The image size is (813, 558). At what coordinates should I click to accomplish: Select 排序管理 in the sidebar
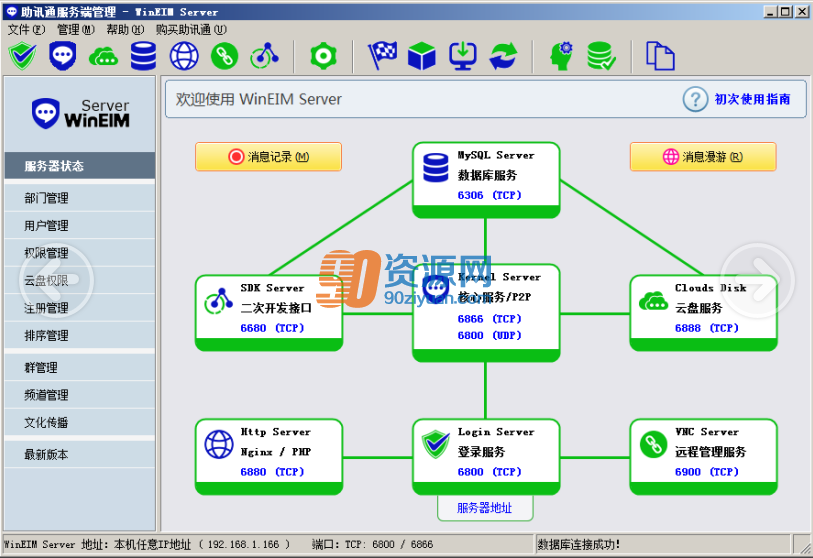tap(80, 335)
